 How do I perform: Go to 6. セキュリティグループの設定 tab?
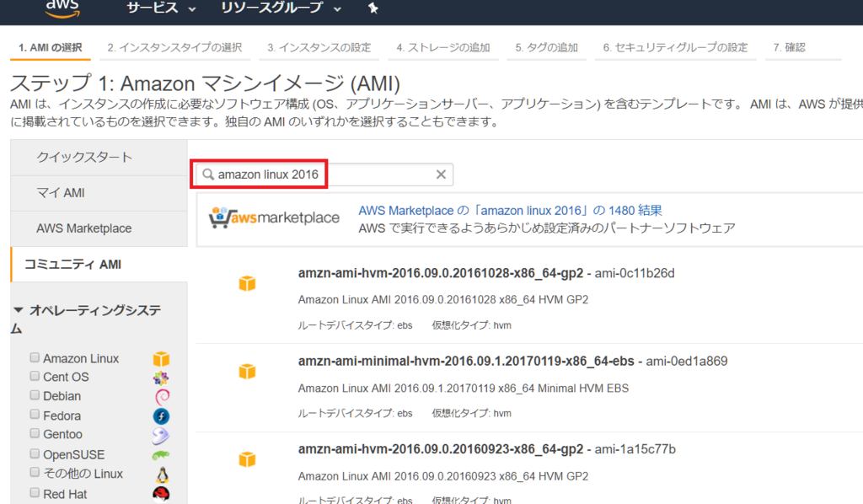tap(675, 48)
